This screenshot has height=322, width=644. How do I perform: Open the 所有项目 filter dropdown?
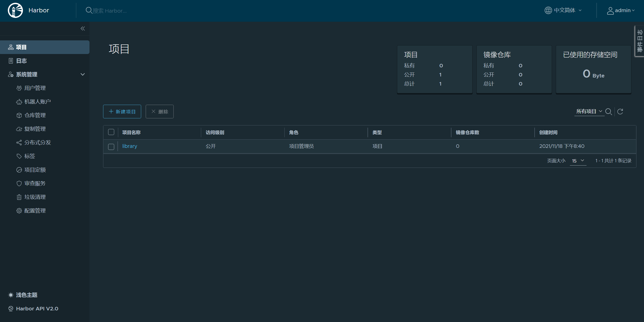tap(589, 111)
